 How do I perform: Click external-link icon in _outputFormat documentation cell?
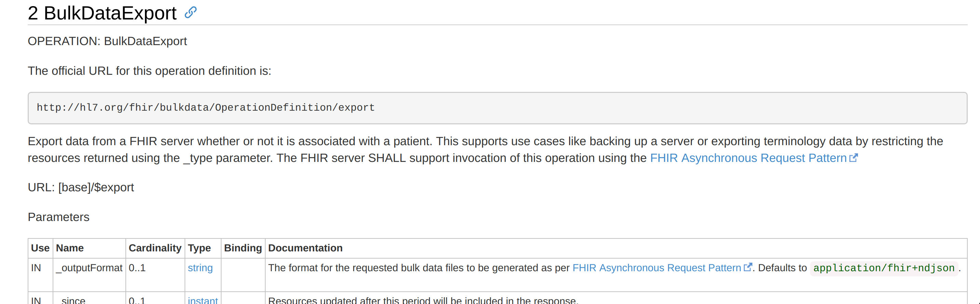[748, 267]
